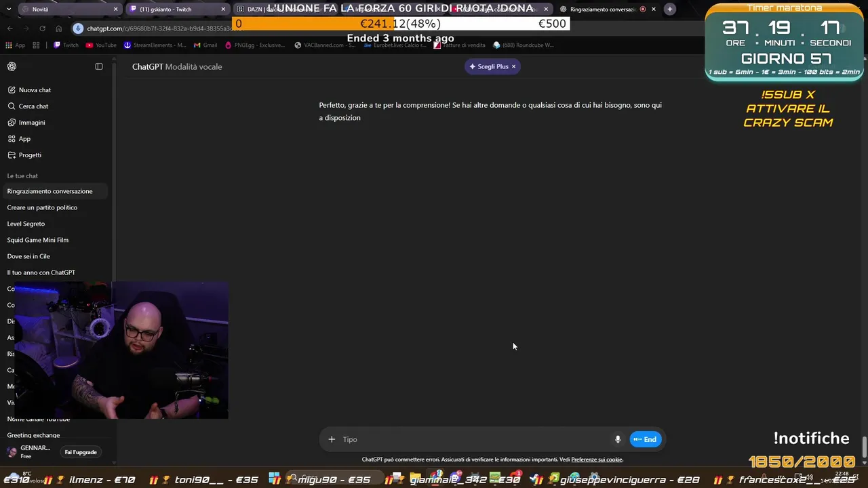
Task: Click the microphone site-permission icon in address bar
Action: click(79, 28)
